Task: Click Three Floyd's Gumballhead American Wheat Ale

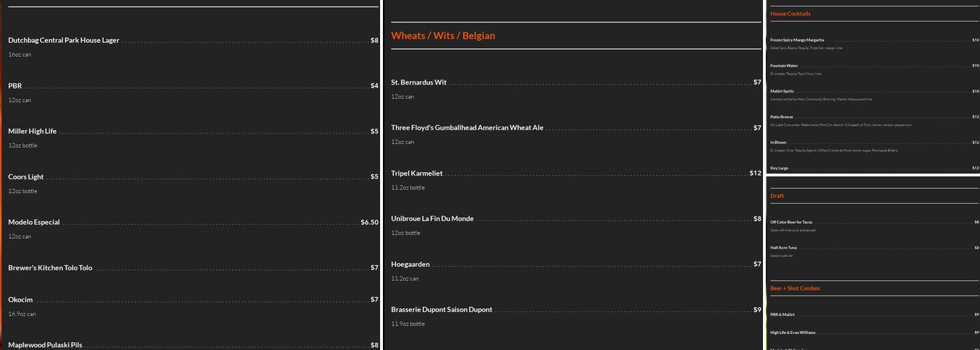Action: 468,128
